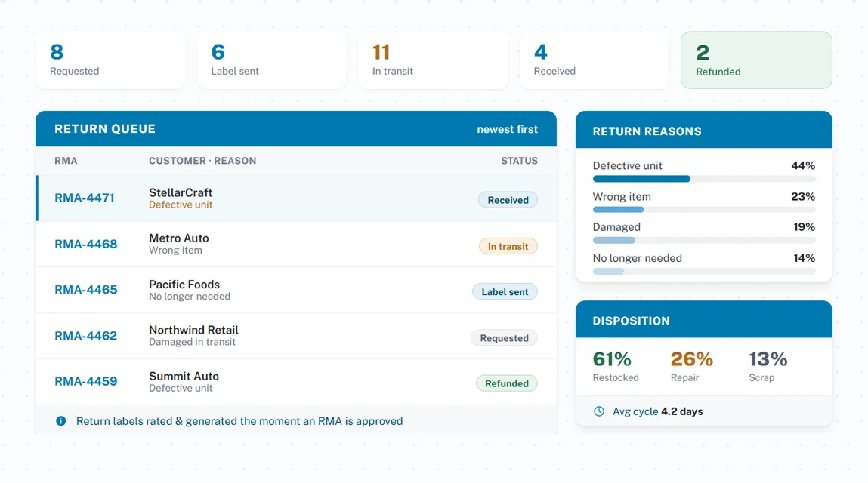
Task: Click the Damaged progress bar
Action: tap(704, 241)
